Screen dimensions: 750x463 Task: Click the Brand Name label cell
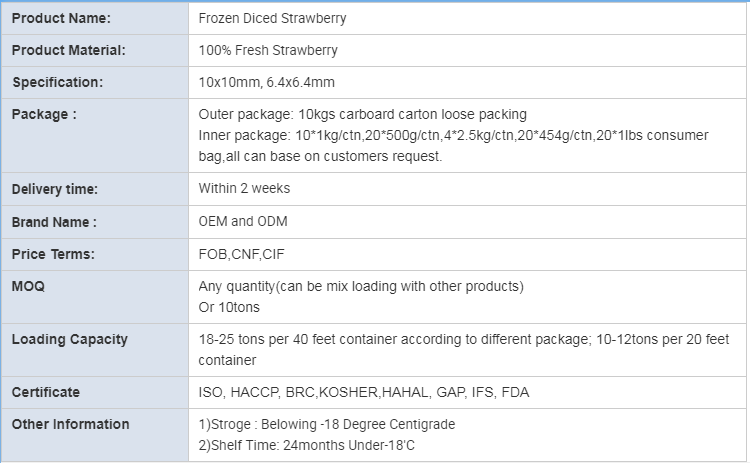click(95, 222)
